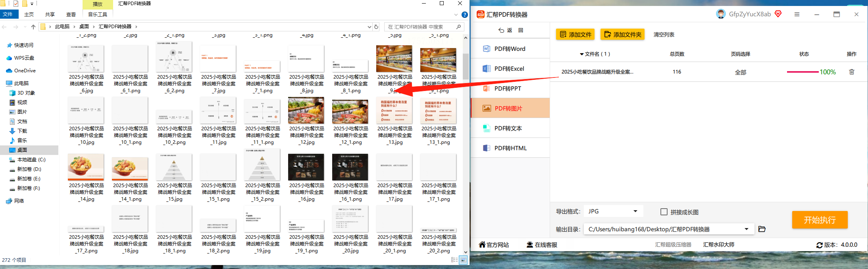Viewport: 868px width, 269px height.
Task: Go up one folder level
Action: pos(33,27)
